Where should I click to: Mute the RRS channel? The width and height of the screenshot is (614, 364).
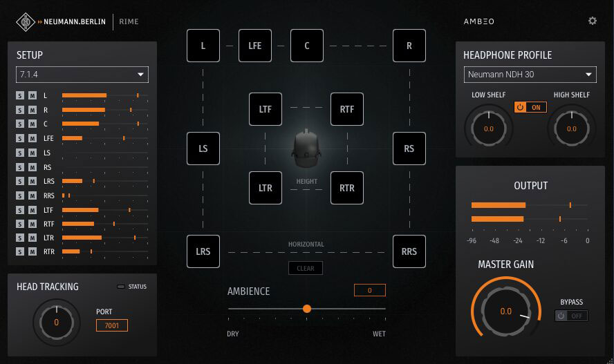coord(32,195)
